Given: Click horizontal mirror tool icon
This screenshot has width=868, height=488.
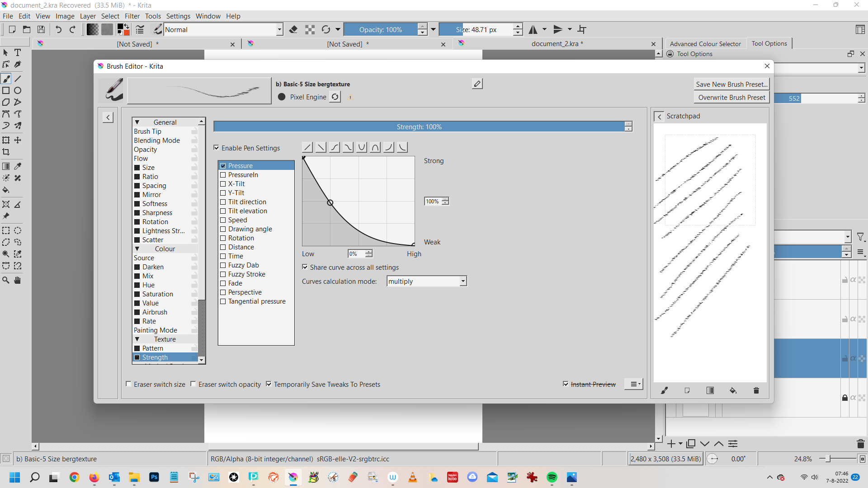Looking at the screenshot, I should [x=533, y=29].
